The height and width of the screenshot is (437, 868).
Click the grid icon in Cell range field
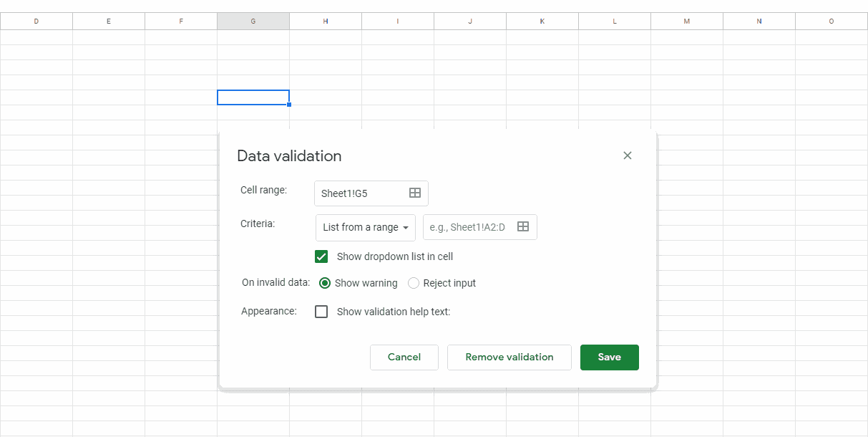coord(414,193)
